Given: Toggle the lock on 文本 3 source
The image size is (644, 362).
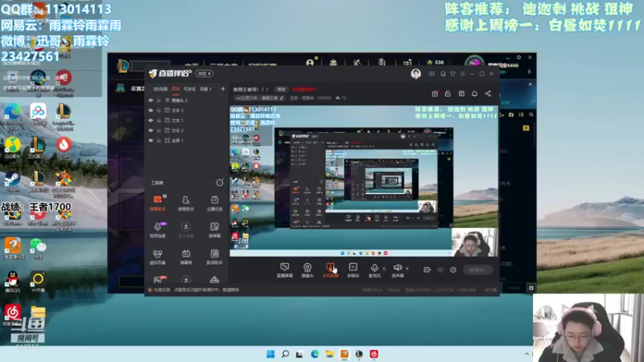Looking at the screenshot, I should point(159,110).
